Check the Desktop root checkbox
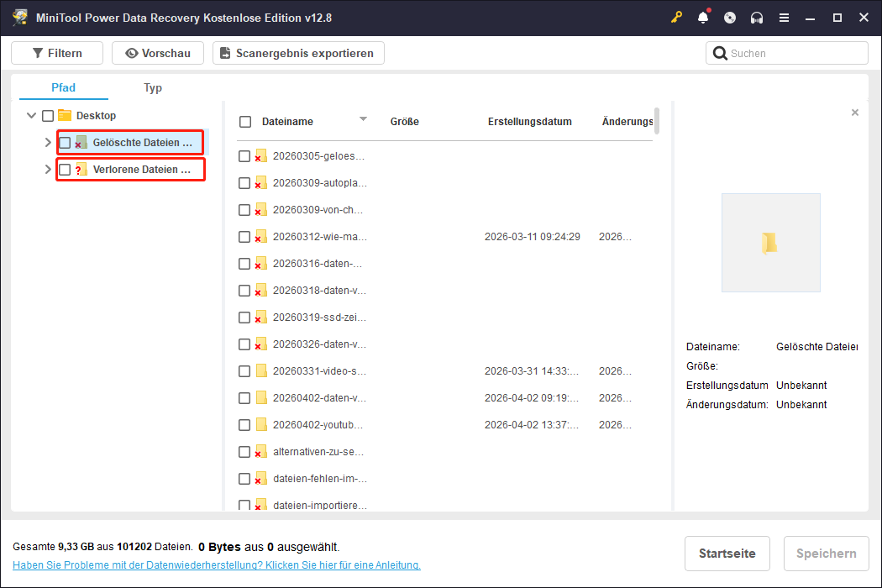Screen dimensions: 882x588 coord(48,115)
